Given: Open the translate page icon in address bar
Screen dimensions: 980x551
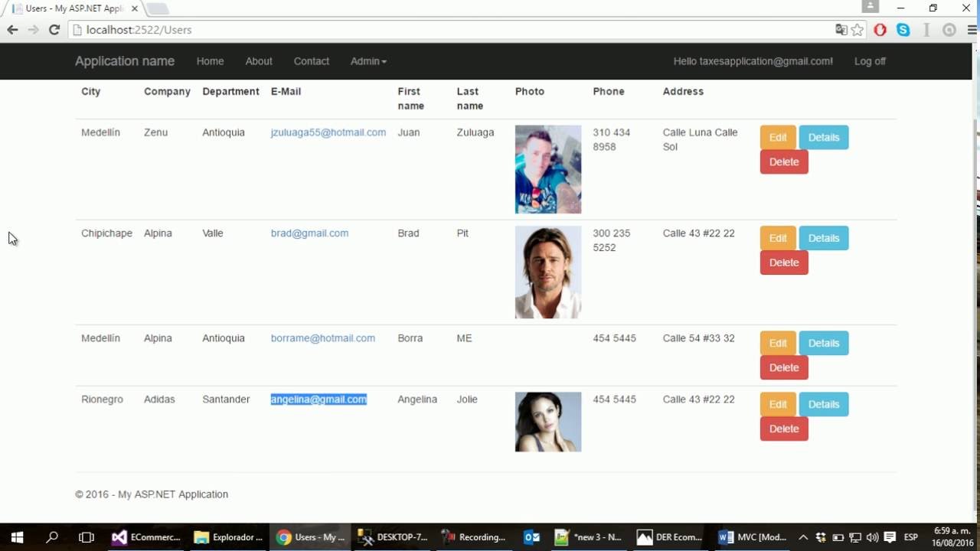Looking at the screenshot, I should pyautogui.click(x=841, y=30).
